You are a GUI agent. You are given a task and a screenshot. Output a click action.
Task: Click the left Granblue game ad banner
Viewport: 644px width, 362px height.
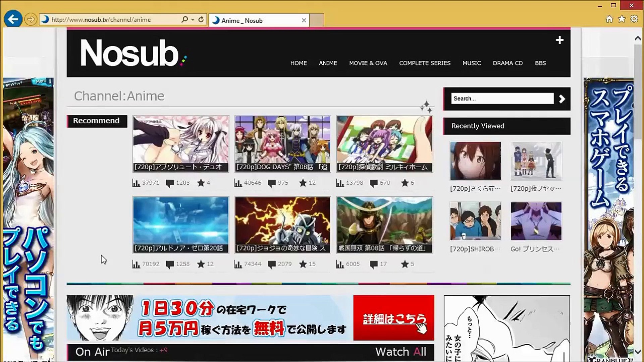click(28, 220)
